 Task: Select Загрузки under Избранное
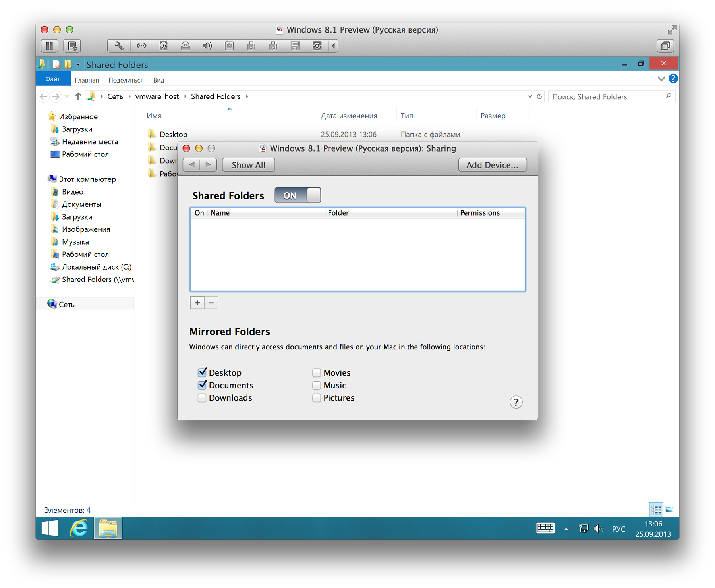[77, 129]
